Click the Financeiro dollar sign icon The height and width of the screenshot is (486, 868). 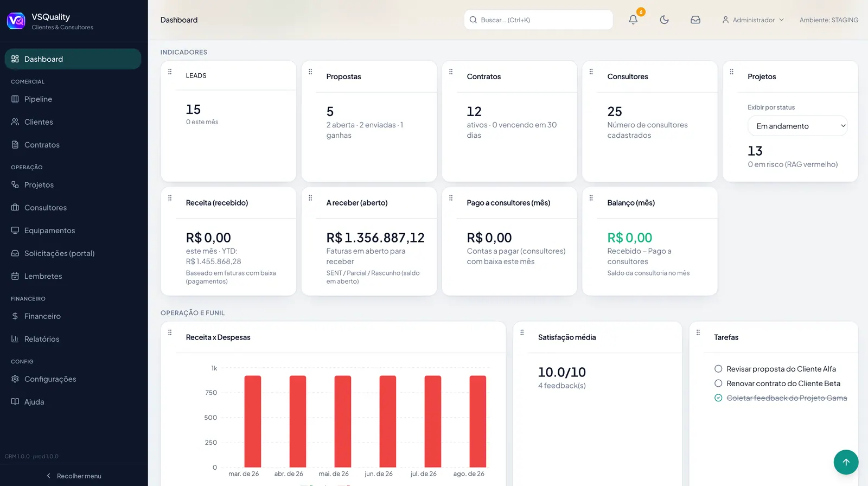tap(15, 316)
